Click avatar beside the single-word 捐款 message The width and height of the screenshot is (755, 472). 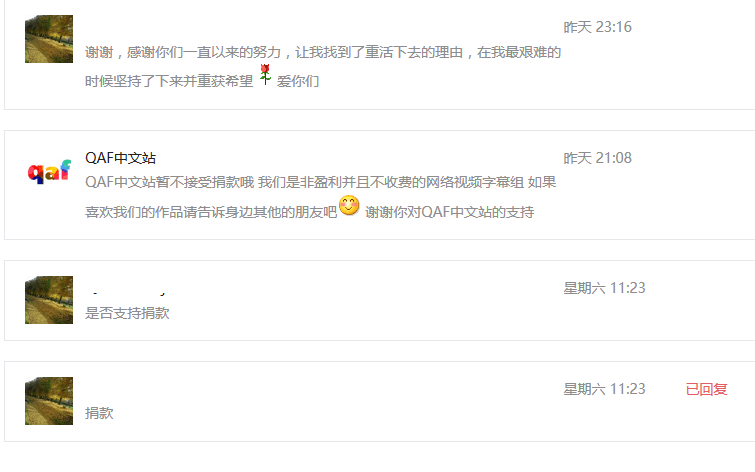coord(49,401)
